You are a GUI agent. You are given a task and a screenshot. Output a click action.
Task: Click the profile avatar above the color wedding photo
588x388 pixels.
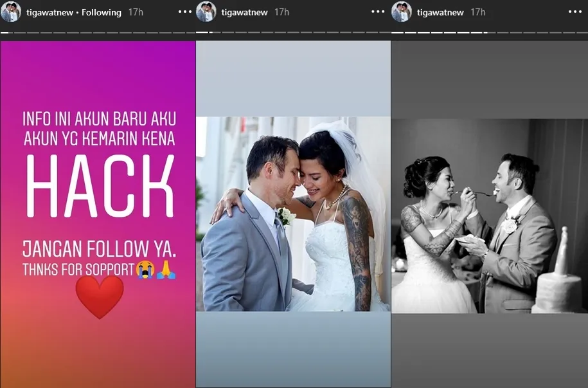click(206, 12)
